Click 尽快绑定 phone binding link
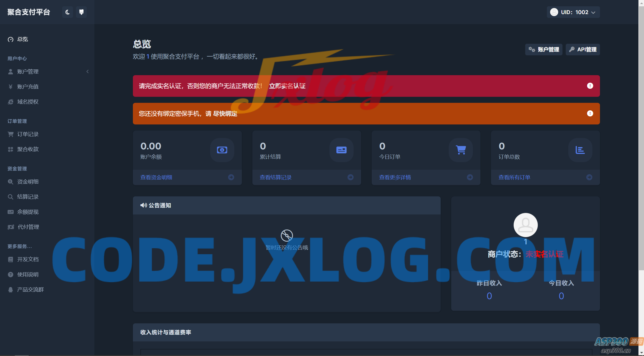 tap(225, 114)
